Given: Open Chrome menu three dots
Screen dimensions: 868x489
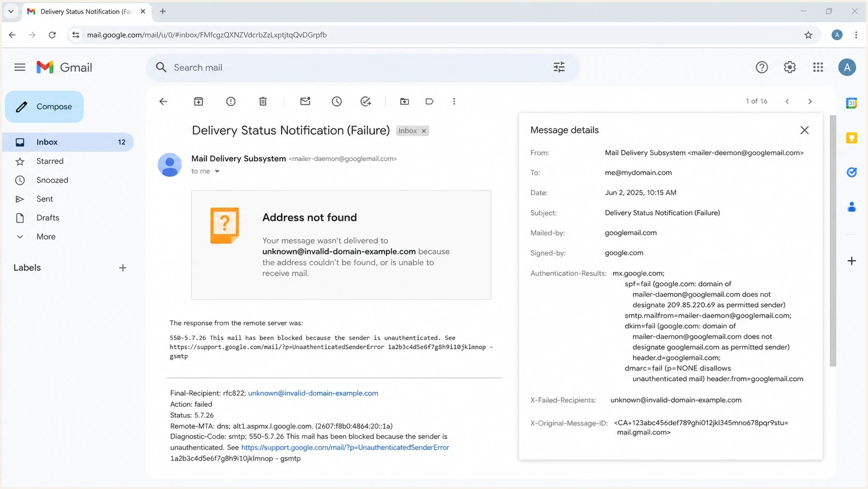Looking at the screenshot, I should pyautogui.click(x=856, y=35).
